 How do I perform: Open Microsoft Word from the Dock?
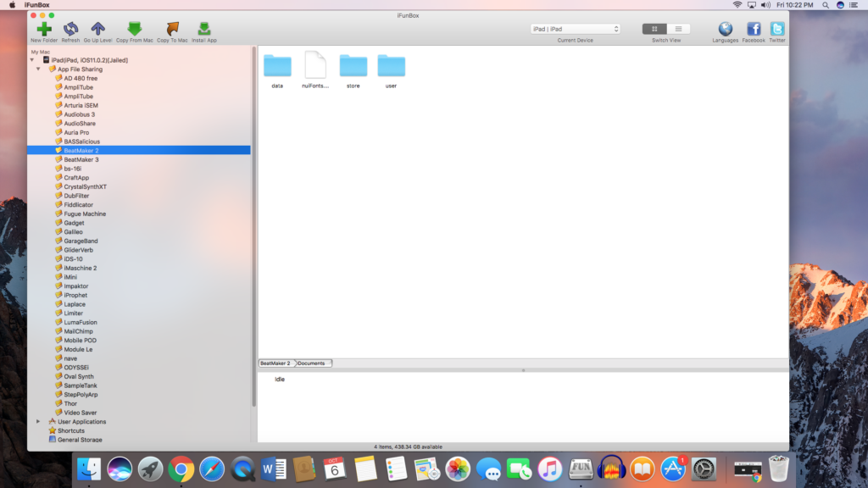274,469
